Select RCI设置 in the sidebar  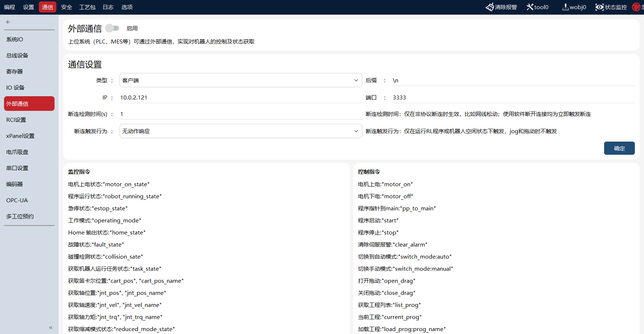click(x=16, y=120)
